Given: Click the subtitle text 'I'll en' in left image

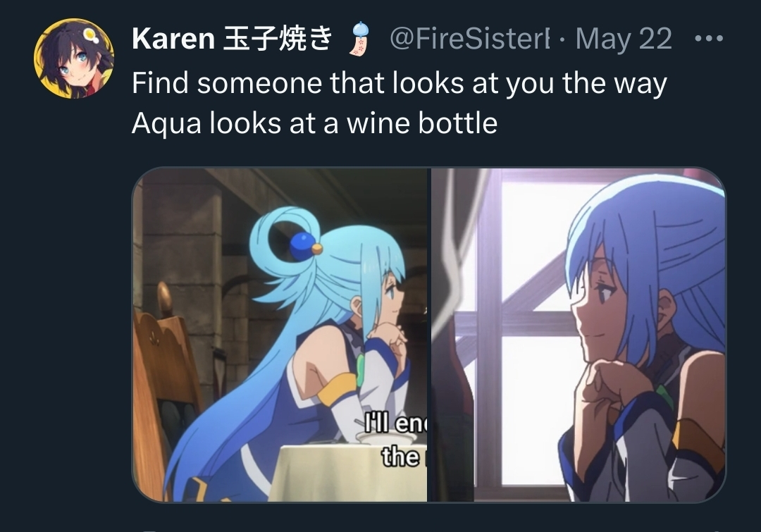Looking at the screenshot, I should pyautogui.click(x=395, y=423).
